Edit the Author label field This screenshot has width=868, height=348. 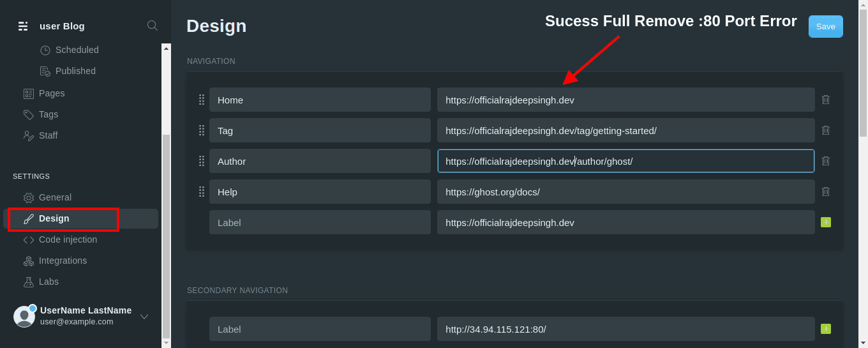tap(320, 161)
